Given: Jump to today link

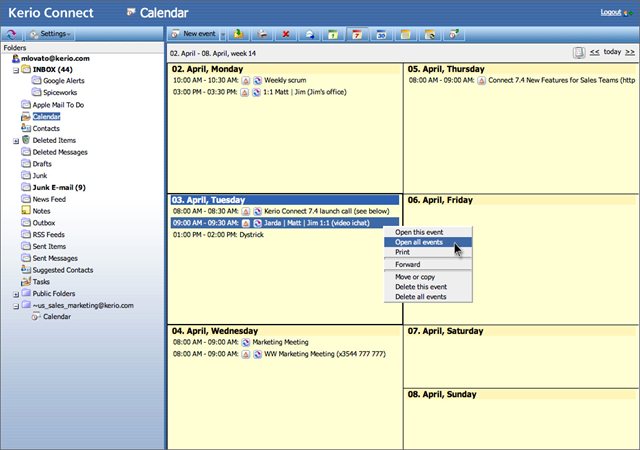Looking at the screenshot, I should tap(612, 52).
